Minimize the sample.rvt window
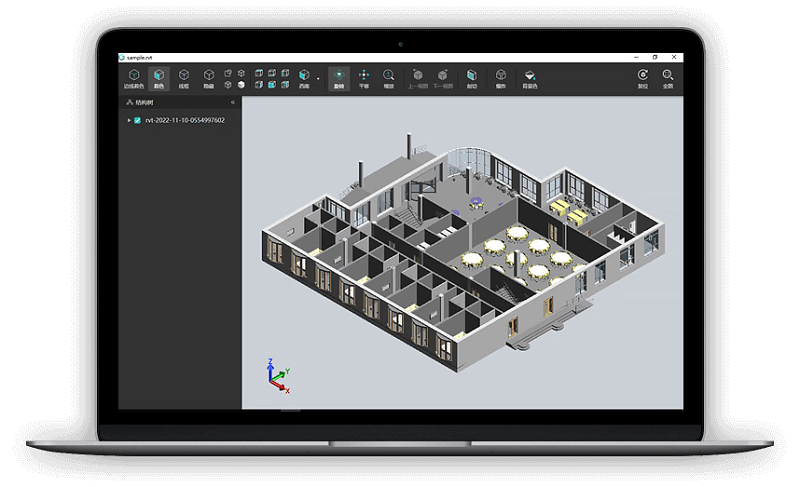Viewport: 800px width, 487px height. pyautogui.click(x=636, y=57)
